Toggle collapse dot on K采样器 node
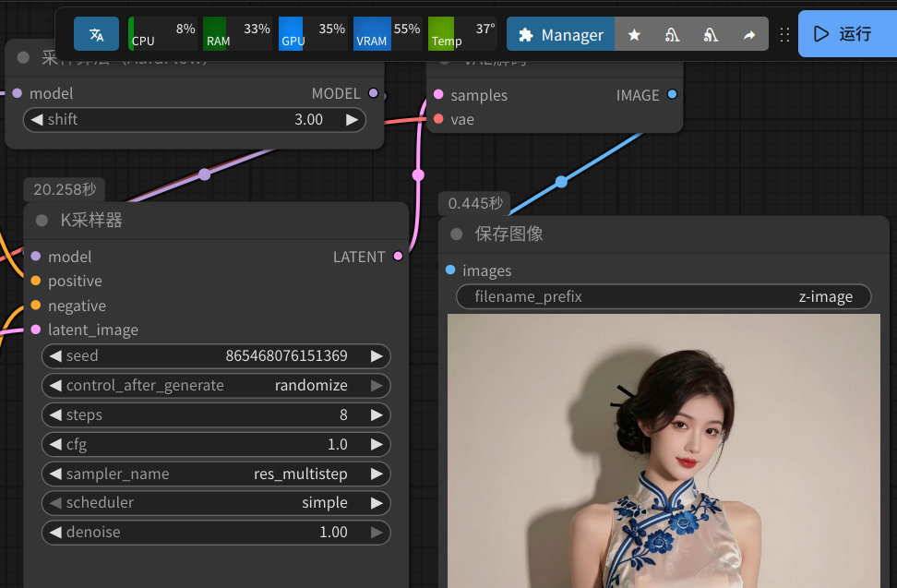The image size is (897, 588). click(42, 221)
